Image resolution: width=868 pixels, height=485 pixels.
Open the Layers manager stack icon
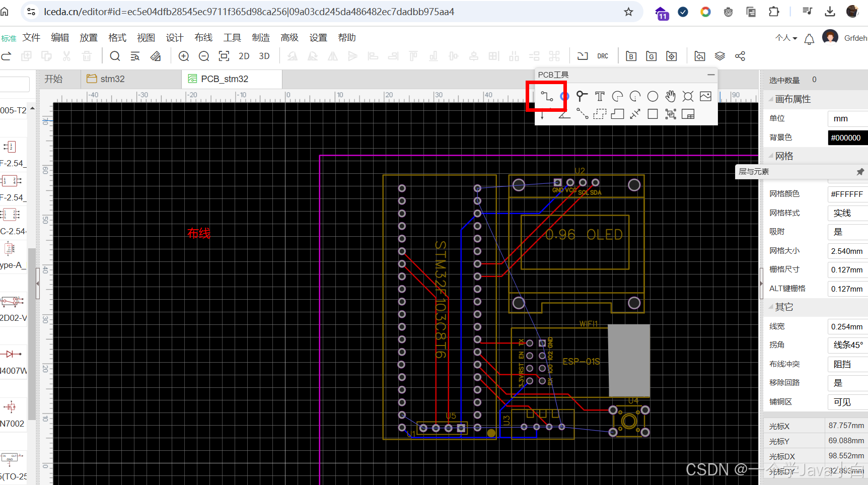pyautogui.click(x=720, y=56)
